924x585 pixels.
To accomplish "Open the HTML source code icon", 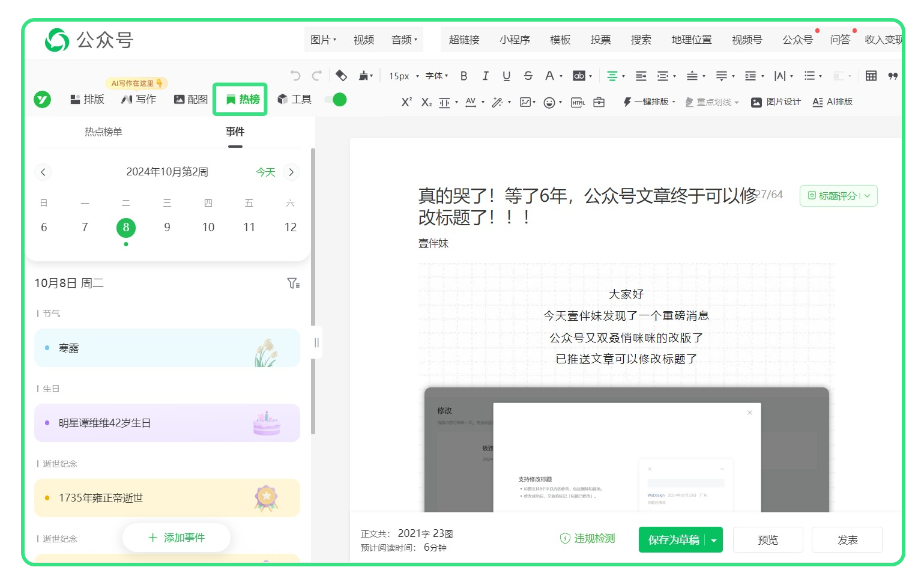I will (x=578, y=102).
